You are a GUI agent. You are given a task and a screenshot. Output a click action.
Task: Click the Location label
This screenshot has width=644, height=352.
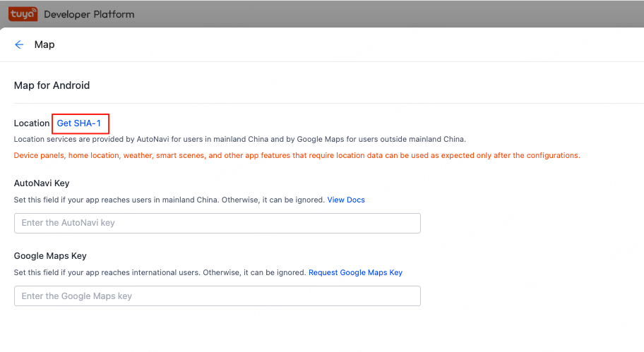32,123
